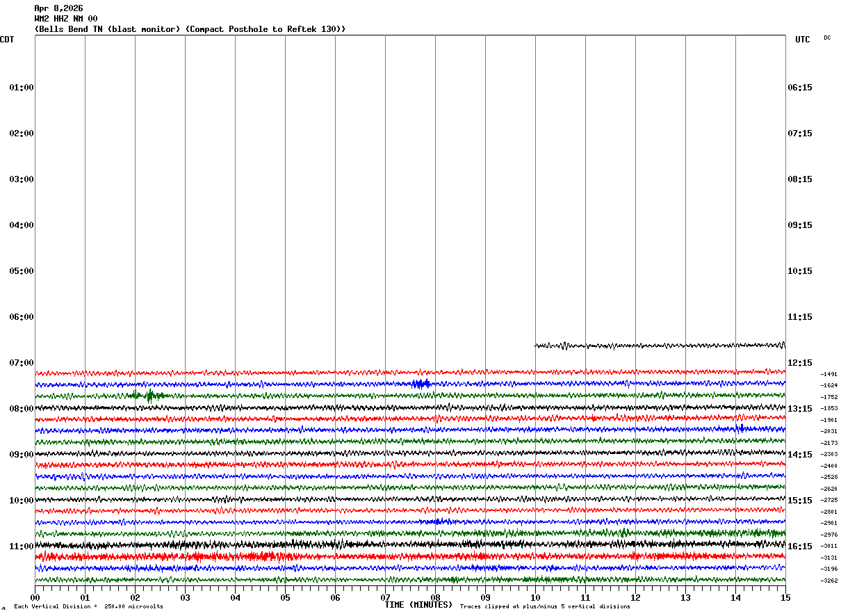Click the 14:15 UTC time label

[x=800, y=455]
